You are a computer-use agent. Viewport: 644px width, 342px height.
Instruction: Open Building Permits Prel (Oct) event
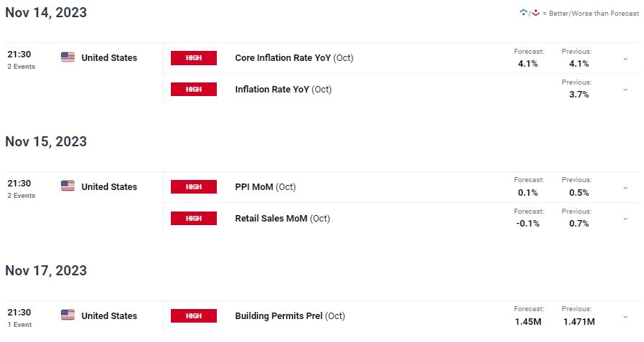(290, 316)
